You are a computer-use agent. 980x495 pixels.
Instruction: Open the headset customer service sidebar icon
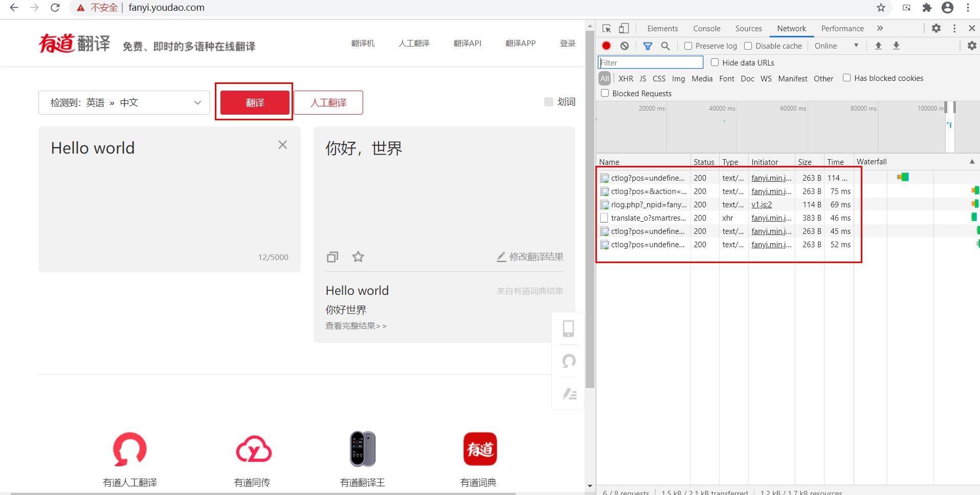pyautogui.click(x=569, y=361)
